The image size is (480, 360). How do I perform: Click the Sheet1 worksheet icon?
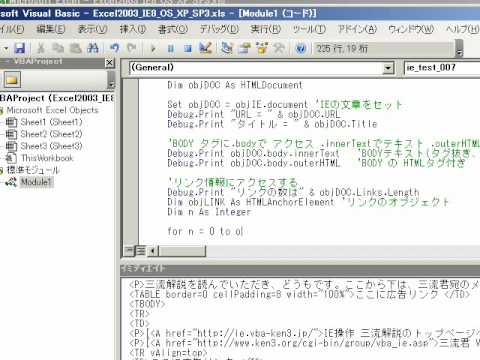(11, 122)
